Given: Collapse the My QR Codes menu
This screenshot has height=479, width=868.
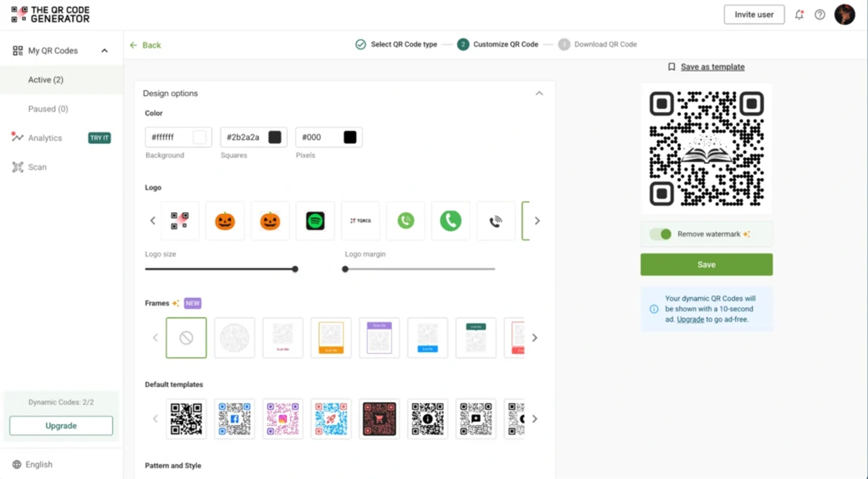Looking at the screenshot, I should pyautogui.click(x=104, y=51).
